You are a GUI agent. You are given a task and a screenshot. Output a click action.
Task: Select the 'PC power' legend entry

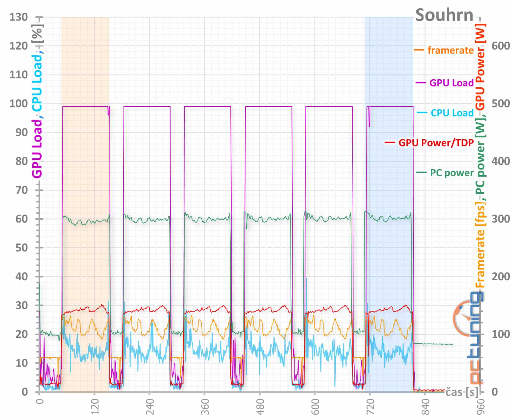tap(445, 173)
